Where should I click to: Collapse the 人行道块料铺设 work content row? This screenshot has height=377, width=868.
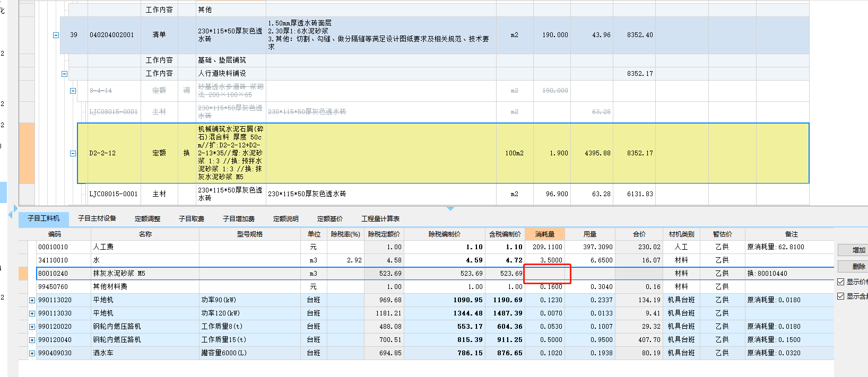tap(64, 74)
